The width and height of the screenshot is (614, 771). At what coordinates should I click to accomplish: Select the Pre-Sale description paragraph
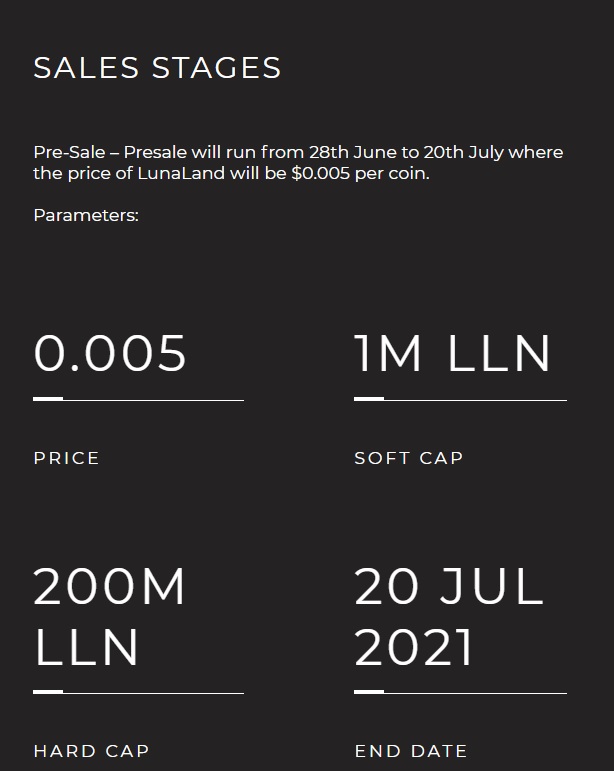tap(298, 163)
